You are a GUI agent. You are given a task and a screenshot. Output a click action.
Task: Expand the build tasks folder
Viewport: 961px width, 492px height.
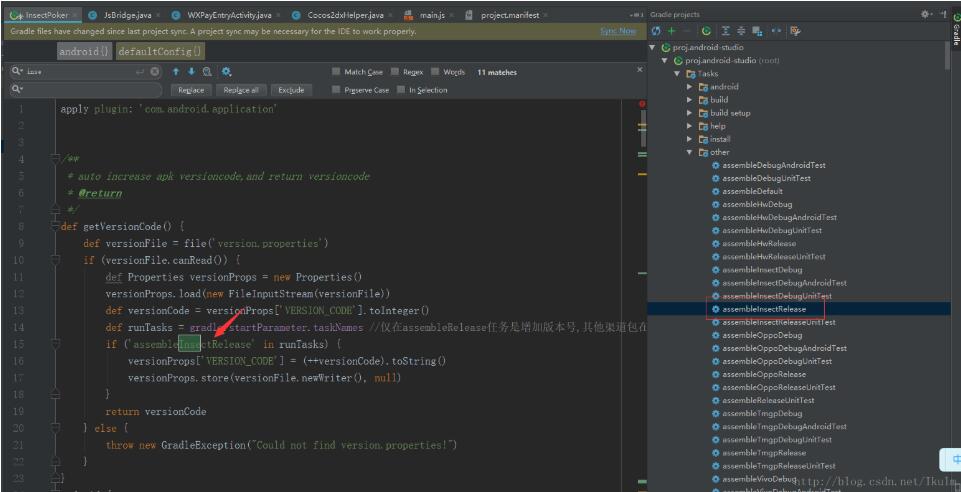coord(689,100)
